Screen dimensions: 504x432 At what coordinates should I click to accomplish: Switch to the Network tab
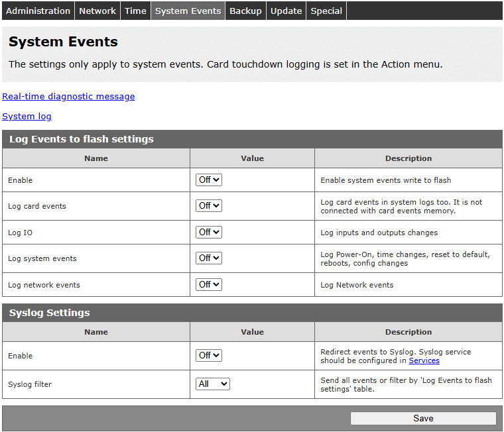(x=97, y=11)
